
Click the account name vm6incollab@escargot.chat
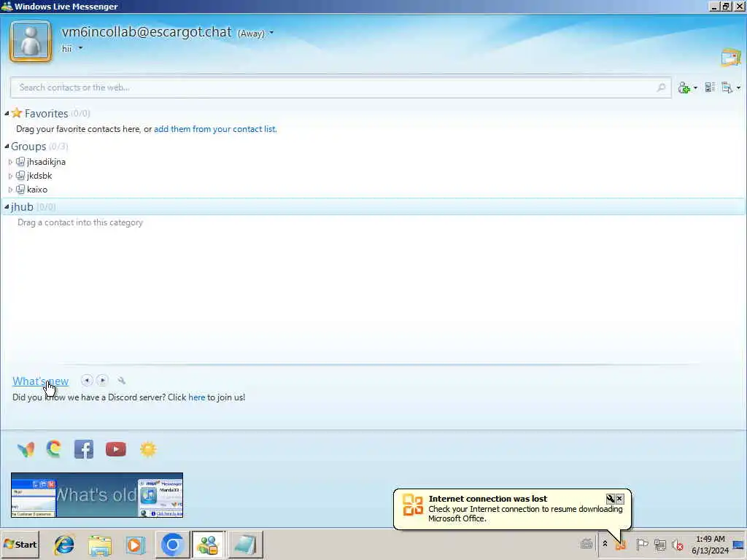[147, 32]
